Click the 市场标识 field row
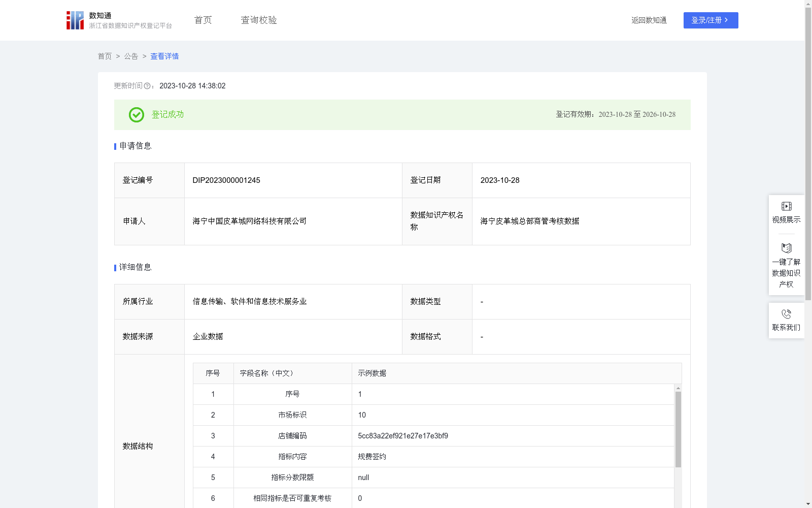 pos(434,415)
